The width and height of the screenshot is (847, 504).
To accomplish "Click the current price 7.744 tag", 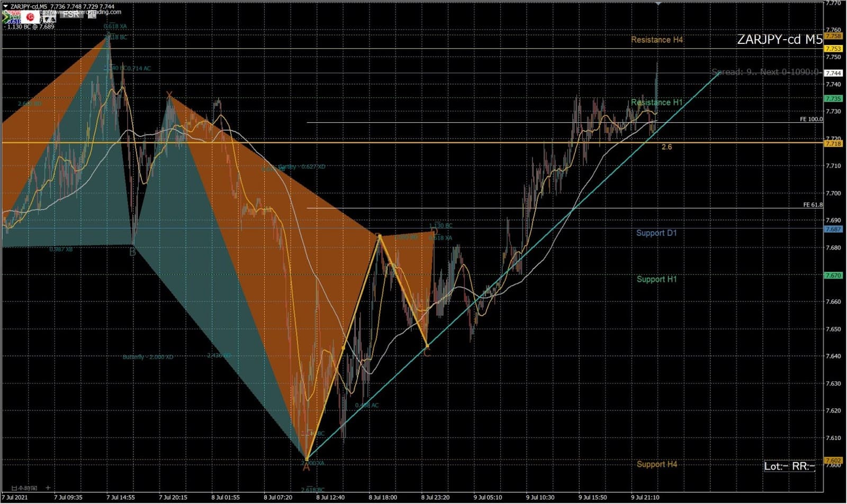I will (833, 73).
